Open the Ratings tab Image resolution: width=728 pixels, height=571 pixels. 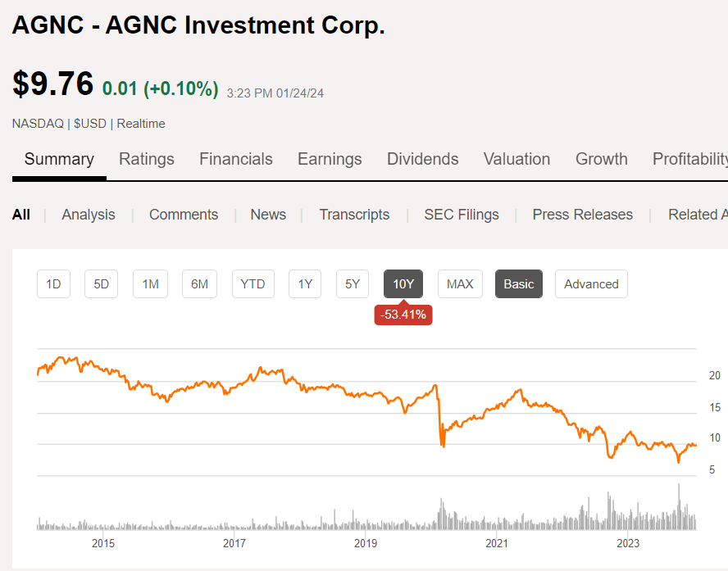(x=147, y=159)
